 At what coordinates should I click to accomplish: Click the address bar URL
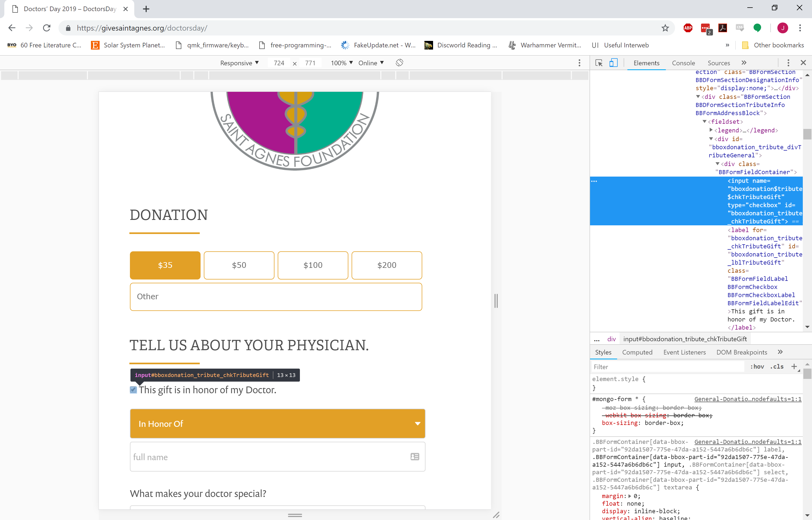pos(142,28)
